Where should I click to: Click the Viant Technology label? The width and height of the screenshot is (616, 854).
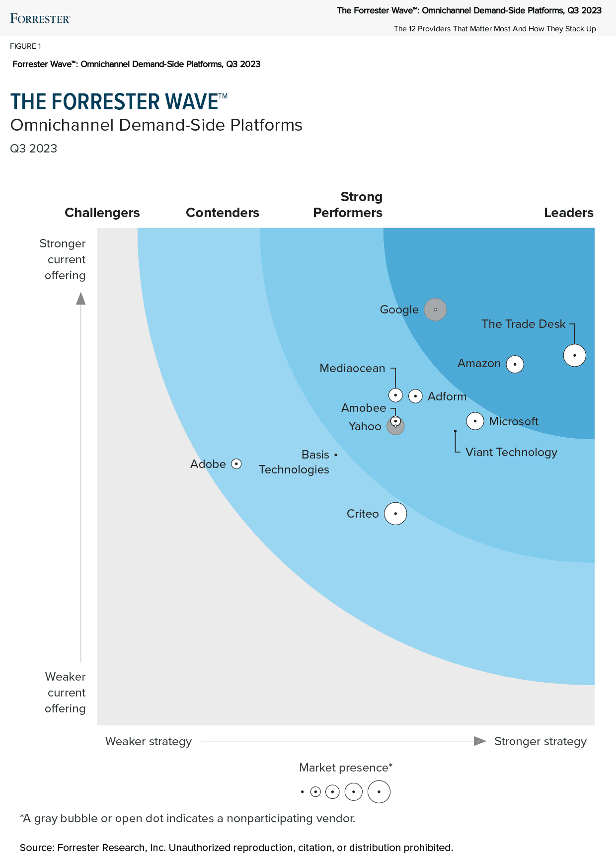(511, 452)
